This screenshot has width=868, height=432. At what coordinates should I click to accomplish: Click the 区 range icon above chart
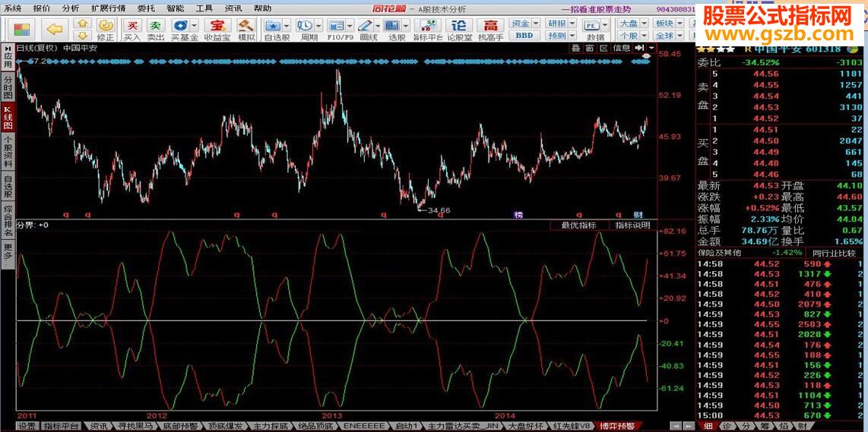pos(603,48)
